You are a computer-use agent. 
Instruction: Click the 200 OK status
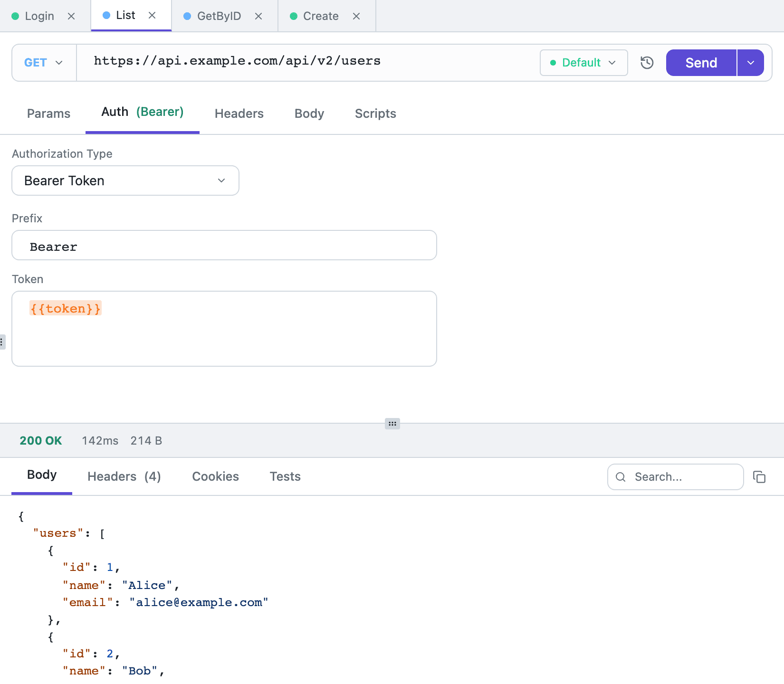pos(41,441)
